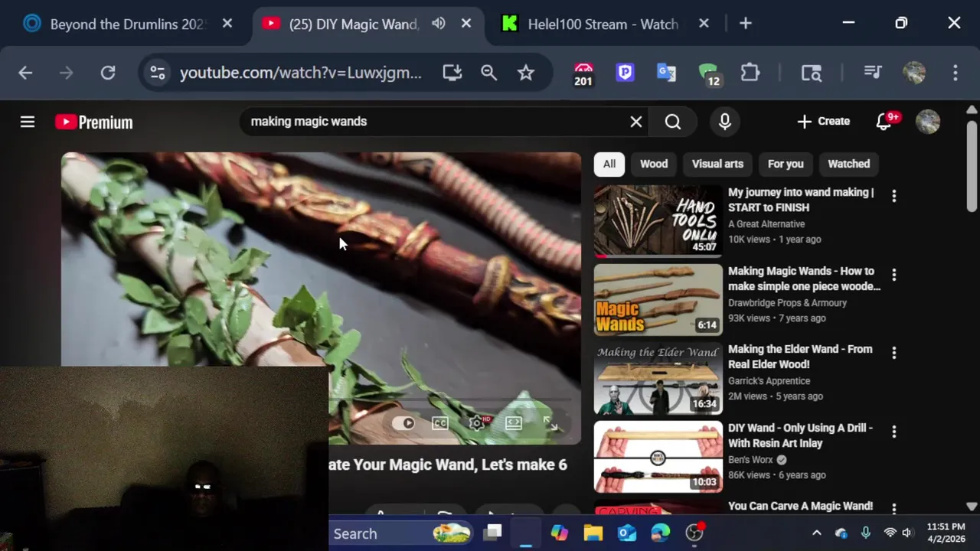Open the media controls toolbar icon
Viewport: 980px width, 551px height.
click(872, 73)
